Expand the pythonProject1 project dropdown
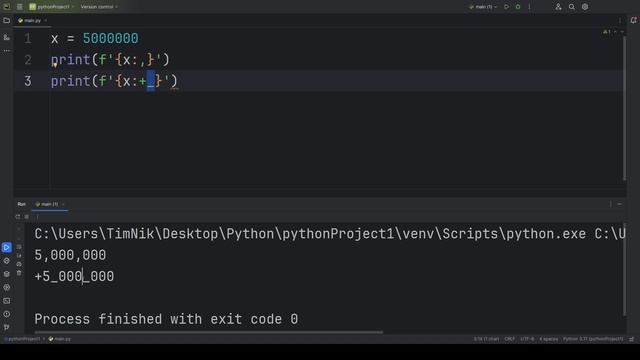The height and width of the screenshot is (360, 640). (51, 7)
